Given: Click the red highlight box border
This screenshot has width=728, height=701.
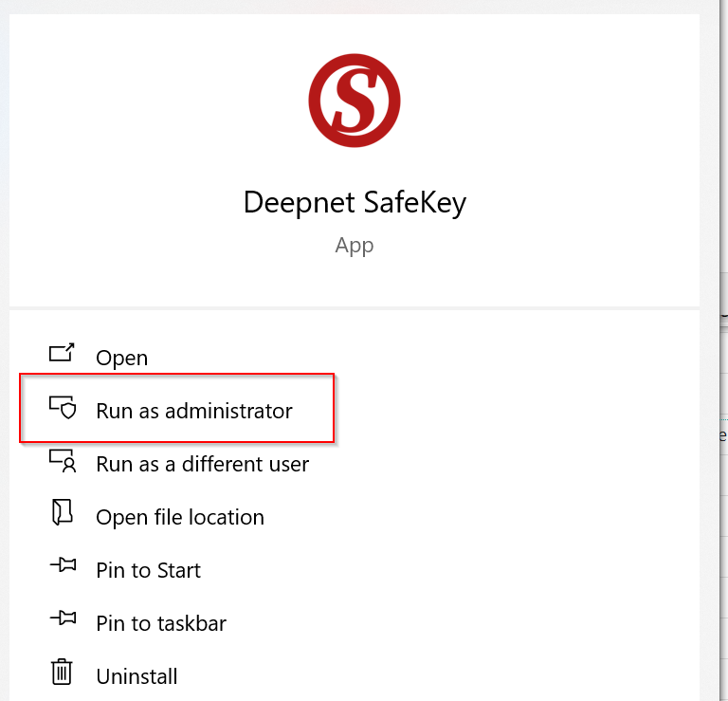Looking at the screenshot, I should (334, 408).
